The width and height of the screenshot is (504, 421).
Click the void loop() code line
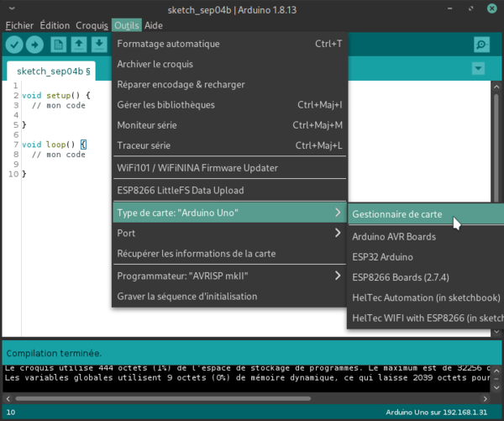pos(54,145)
